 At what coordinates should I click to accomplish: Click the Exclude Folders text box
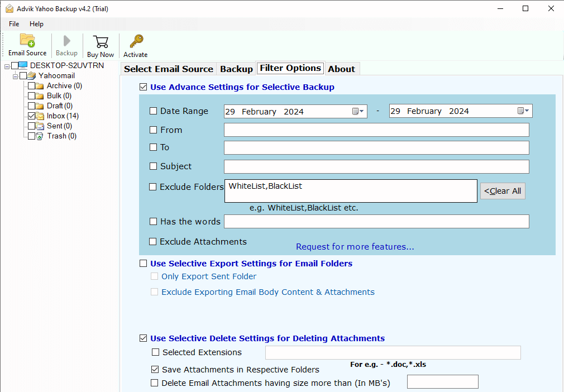351,191
